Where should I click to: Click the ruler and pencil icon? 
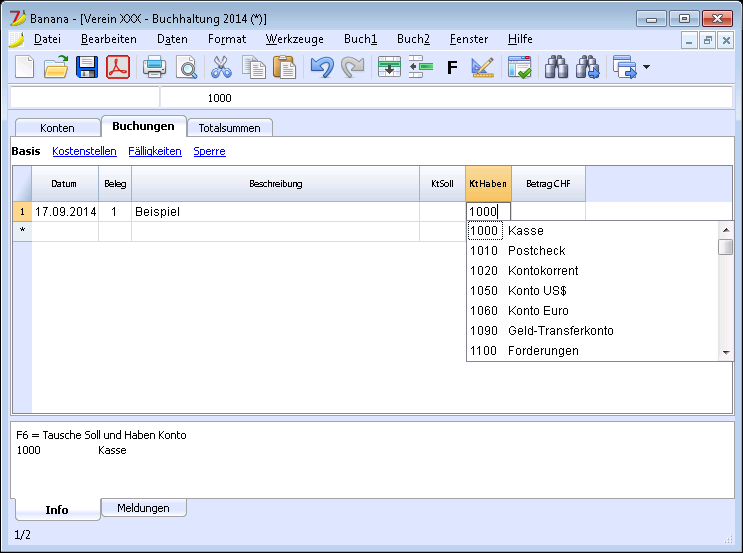coord(483,67)
